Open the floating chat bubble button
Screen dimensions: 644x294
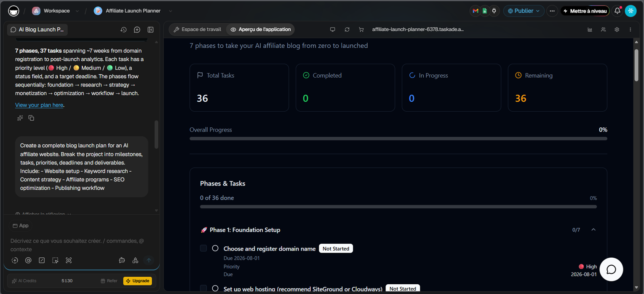pyautogui.click(x=611, y=270)
